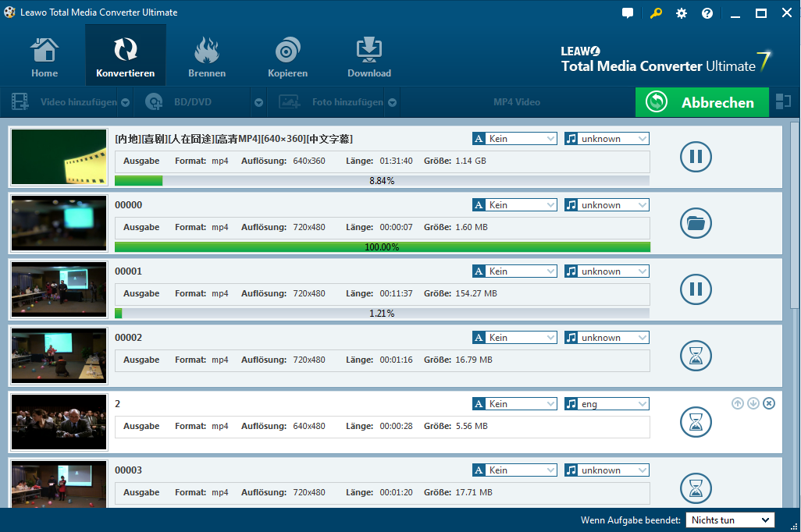Click the Abbrechen button to cancel
Viewport: 801px width, 532px height.
702,102
